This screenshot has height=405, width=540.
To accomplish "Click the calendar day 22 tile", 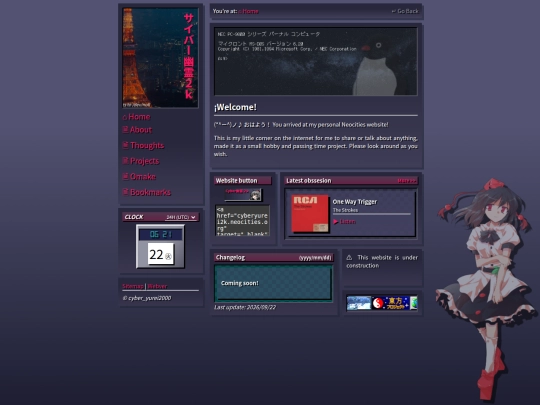I will 161,254.
